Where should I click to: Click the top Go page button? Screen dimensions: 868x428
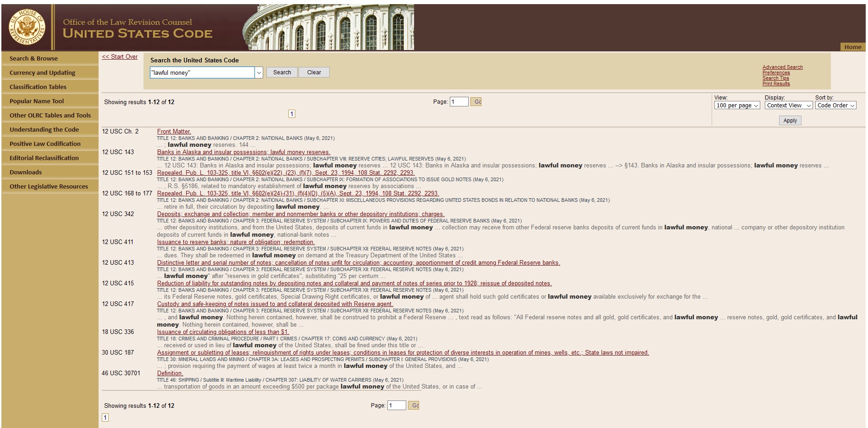tap(476, 102)
